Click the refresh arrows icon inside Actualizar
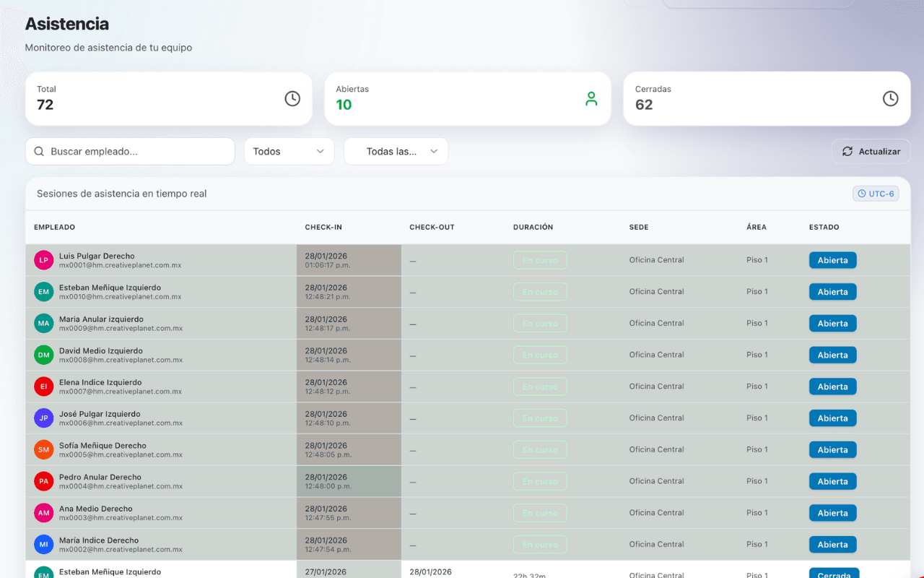The height and width of the screenshot is (578, 924). [847, 151]
